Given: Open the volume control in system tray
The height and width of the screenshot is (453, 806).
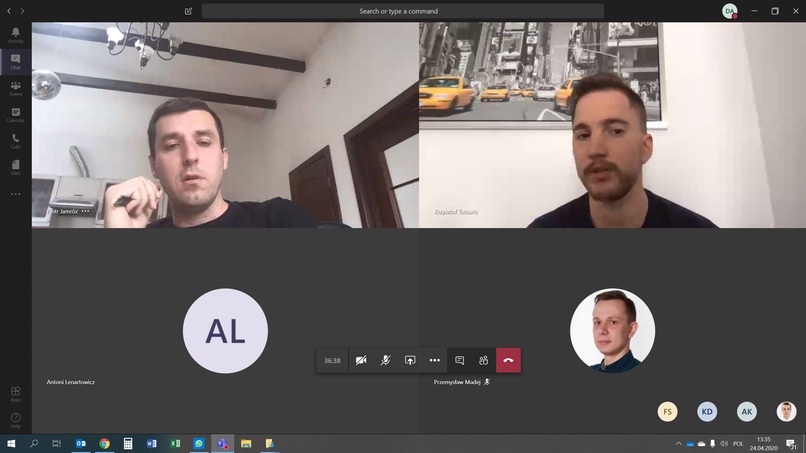Looking at the screenshot, I should (724, 444).
